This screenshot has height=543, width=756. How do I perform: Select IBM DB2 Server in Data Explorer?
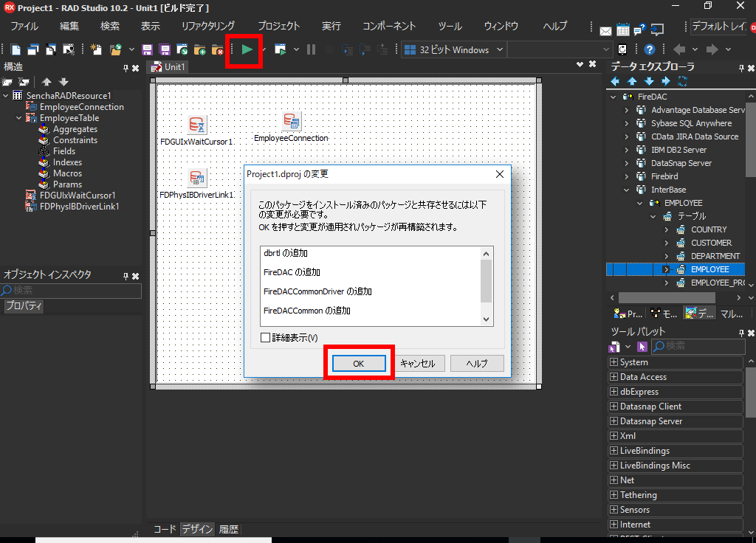[679, 150]
